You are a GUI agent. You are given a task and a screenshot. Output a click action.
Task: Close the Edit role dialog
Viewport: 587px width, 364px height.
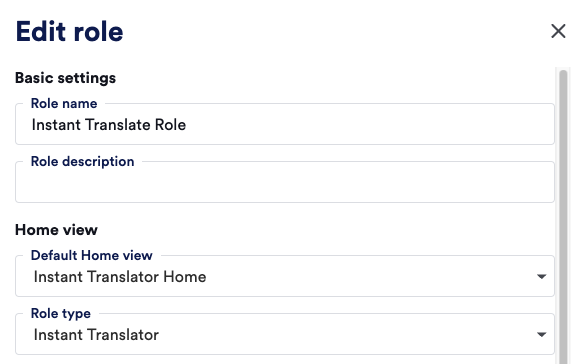tap(558, 31)
